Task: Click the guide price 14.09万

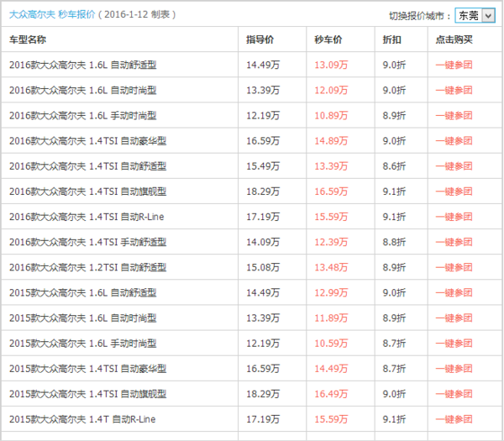Action: point(263,242)
